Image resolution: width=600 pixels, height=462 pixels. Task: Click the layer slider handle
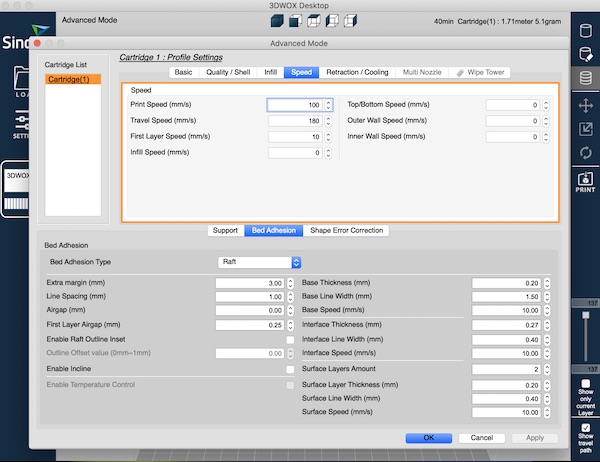point(585,315)
